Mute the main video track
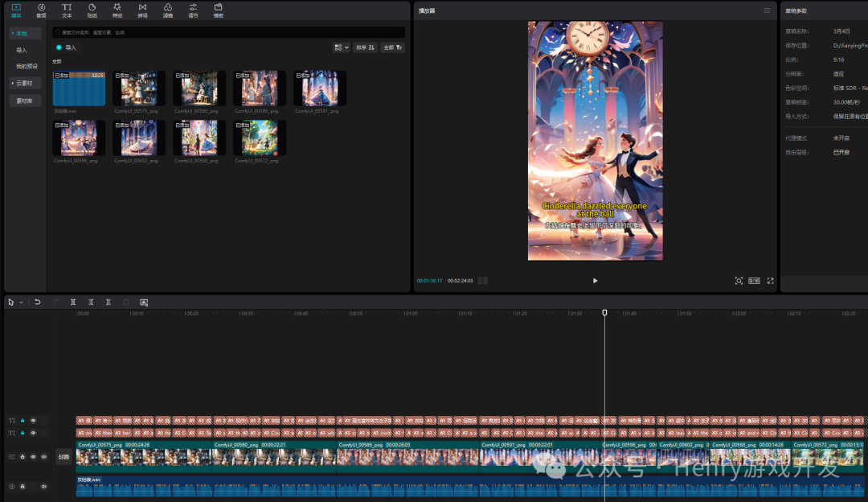868x502 pixels. coord(43,457)
